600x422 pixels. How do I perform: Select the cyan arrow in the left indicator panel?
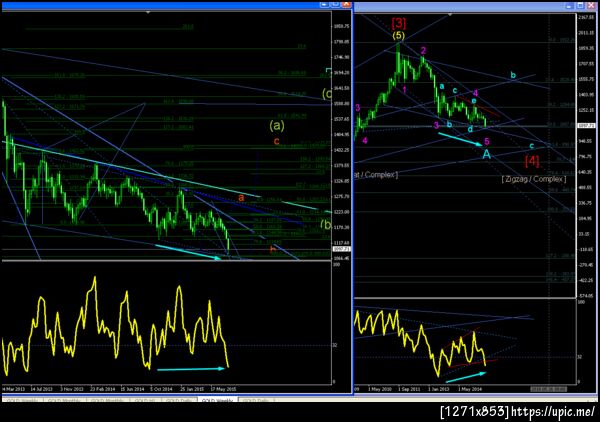click(191, 369)
